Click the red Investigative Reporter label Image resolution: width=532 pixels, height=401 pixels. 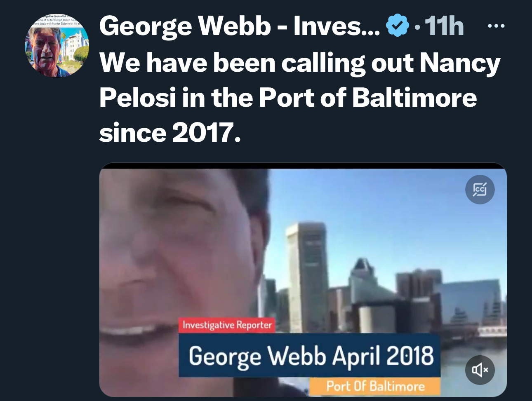pyautogui.click(x=227, y=325)
